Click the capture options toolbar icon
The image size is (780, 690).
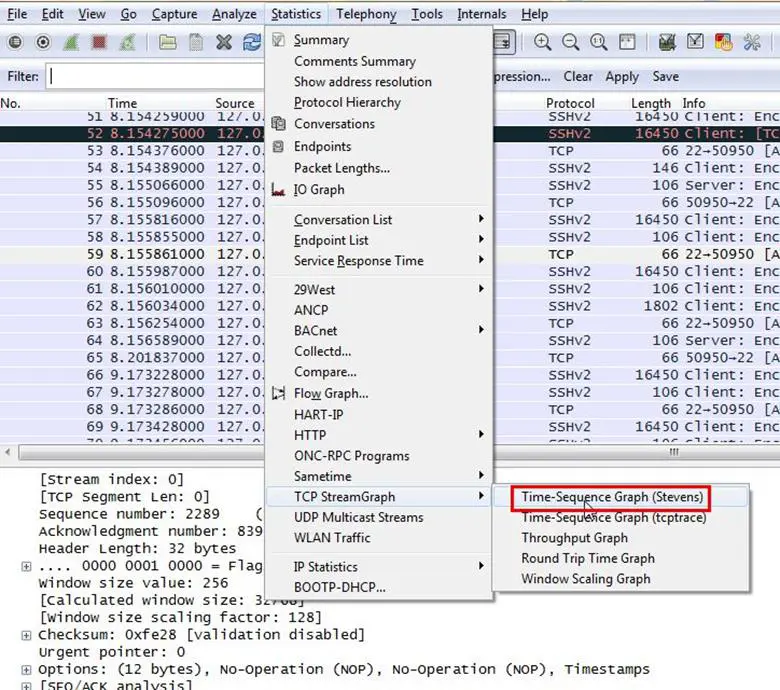(x=43, y=42)
